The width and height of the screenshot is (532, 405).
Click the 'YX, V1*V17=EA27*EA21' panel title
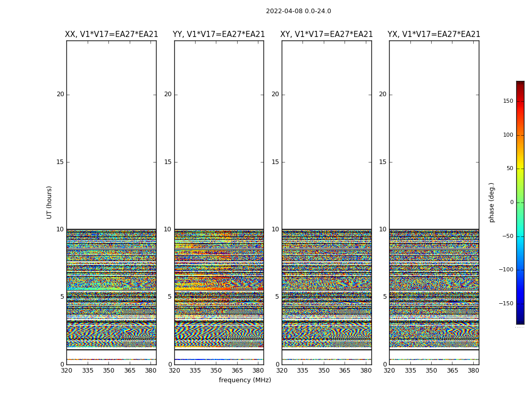(x=434, y=34)
